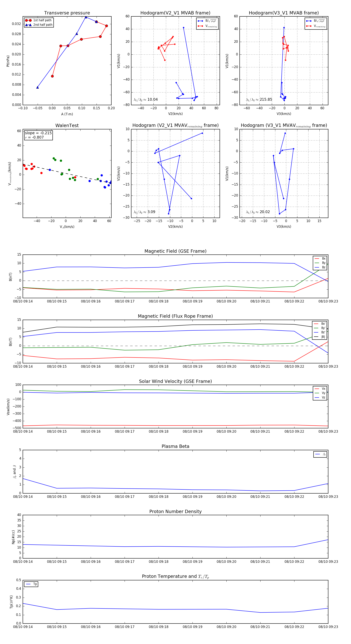
Task: Click the 'Solar Wind Velocity (GSE Frame)' title
Action: pos(175,382)
